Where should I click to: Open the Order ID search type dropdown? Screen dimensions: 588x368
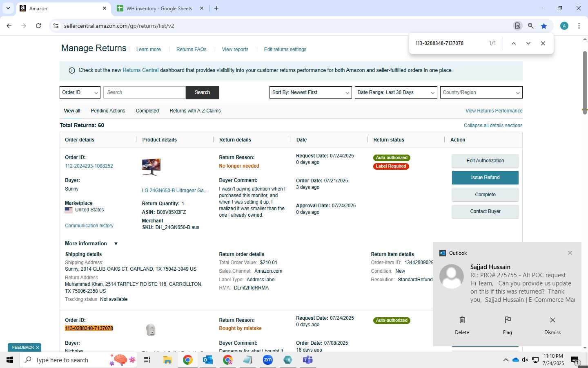pos(80,92)
